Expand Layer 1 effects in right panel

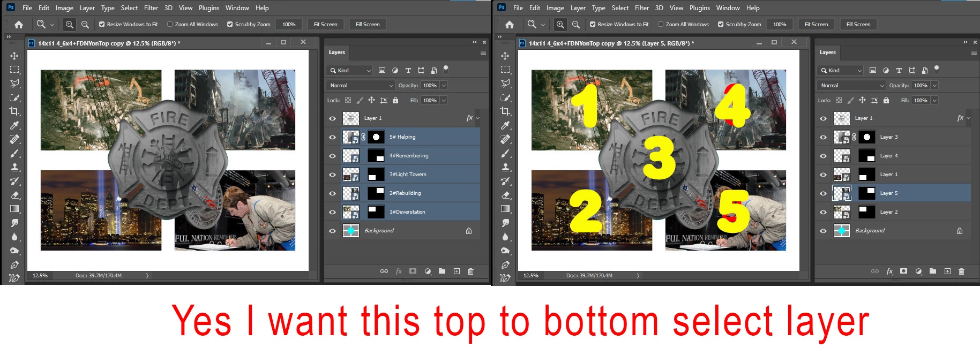[968, 118]
